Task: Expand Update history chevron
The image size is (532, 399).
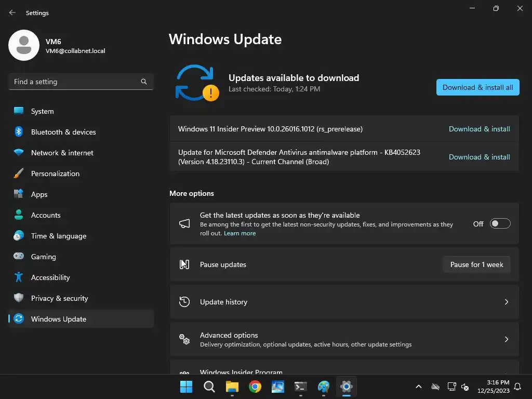Action: [506, 302]
